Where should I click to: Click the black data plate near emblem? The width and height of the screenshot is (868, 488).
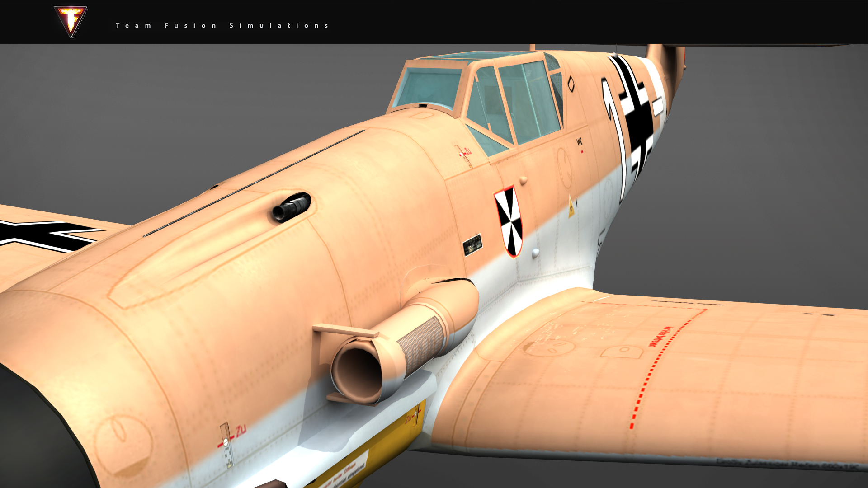pyautogui.click(x=472, y=245)
